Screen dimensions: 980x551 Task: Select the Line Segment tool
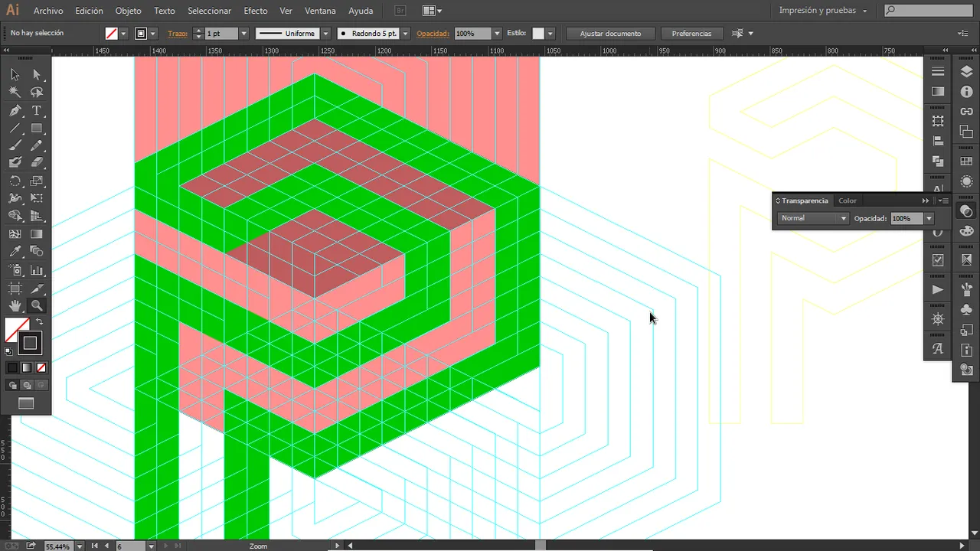[x=15, y=129]
